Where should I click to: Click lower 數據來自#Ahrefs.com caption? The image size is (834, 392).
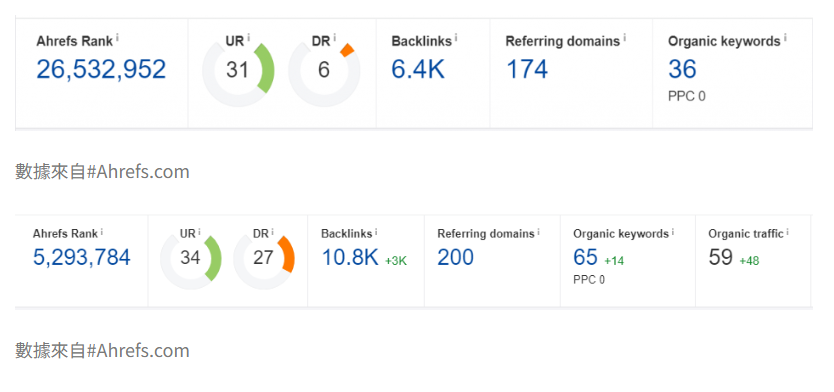pyautogui.click(x=102, y=351)
